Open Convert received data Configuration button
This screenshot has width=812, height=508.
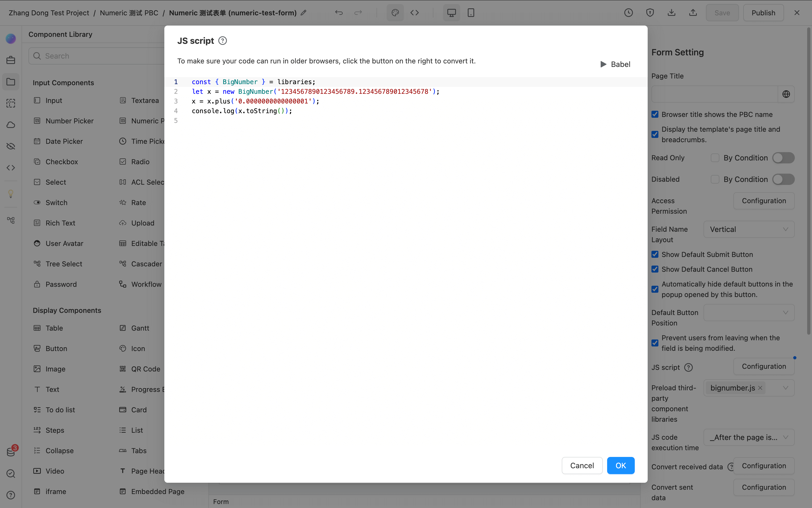click(x=764, y=466)
